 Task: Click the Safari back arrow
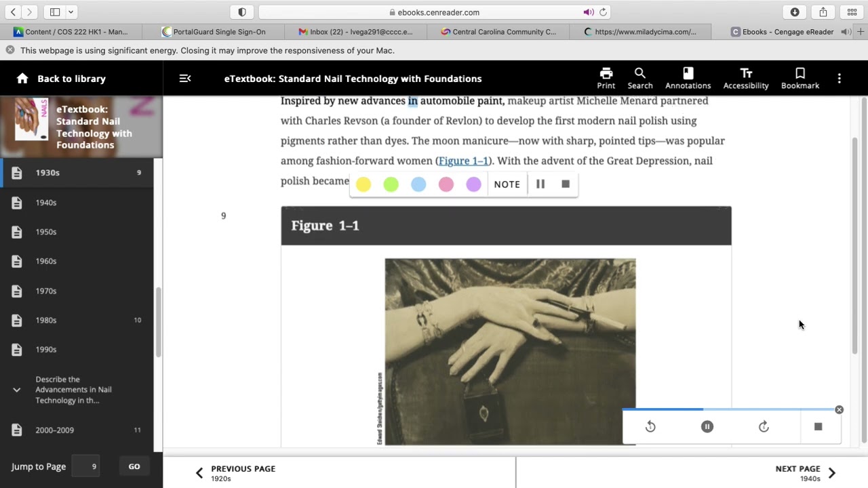[14, 12]
